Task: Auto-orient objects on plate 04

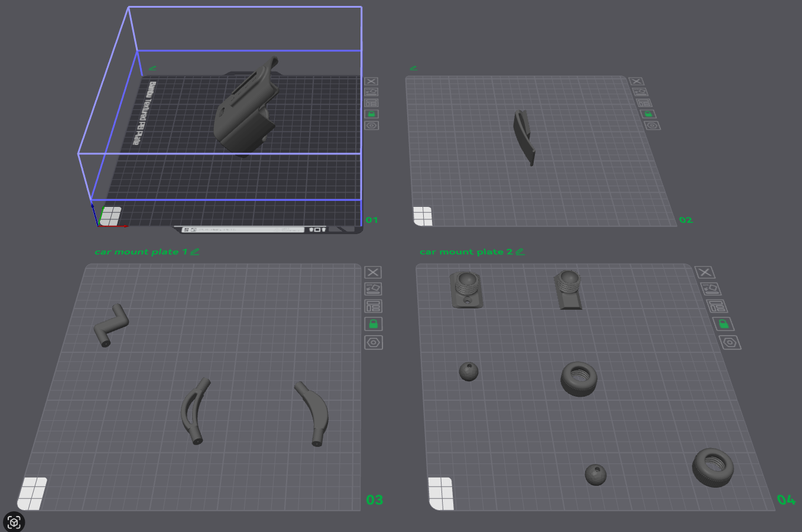Action: [x=711, y=289]
